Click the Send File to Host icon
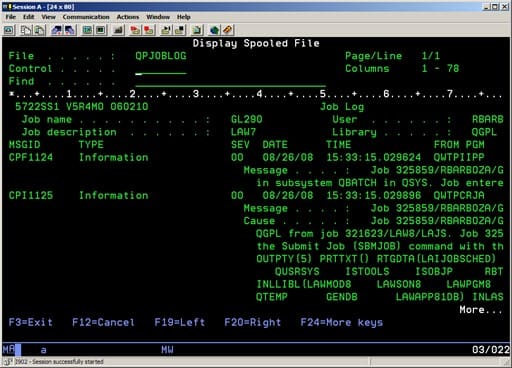Screen dimensions: 512x368 pos(57,30)
